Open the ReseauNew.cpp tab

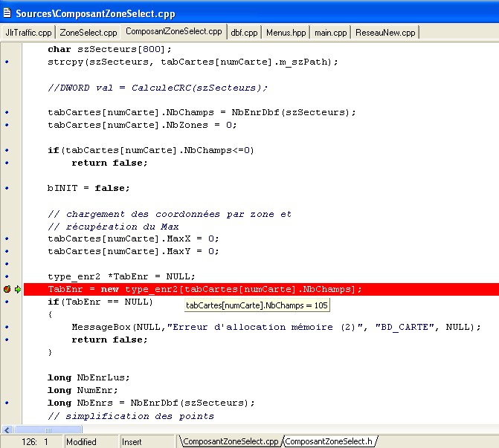tap(385, 33)
